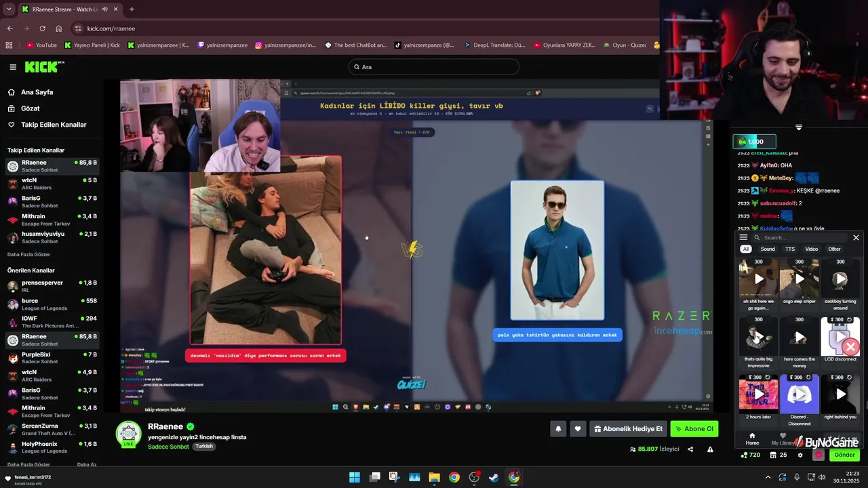Click the report warning triangle icon
The width and height of the screenshot is (868, 488).
point(710,449)
